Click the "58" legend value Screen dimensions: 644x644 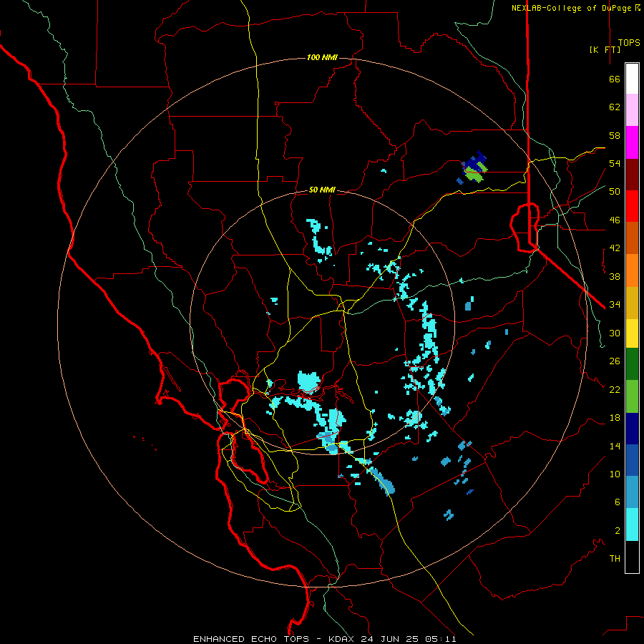pos(615,135)
